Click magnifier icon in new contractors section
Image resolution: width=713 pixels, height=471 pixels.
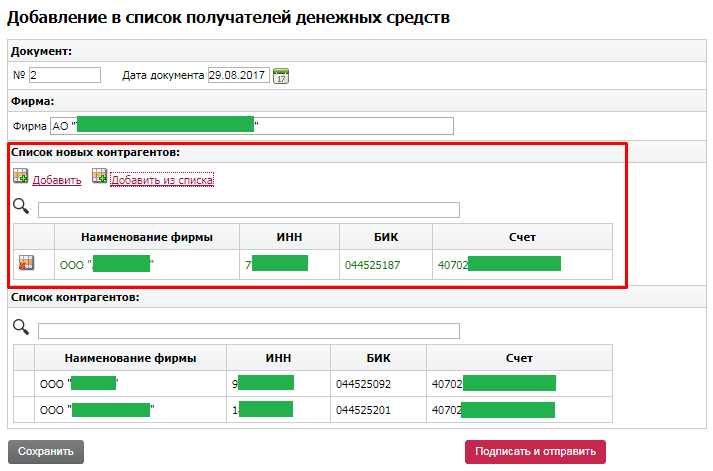(21, 207)
